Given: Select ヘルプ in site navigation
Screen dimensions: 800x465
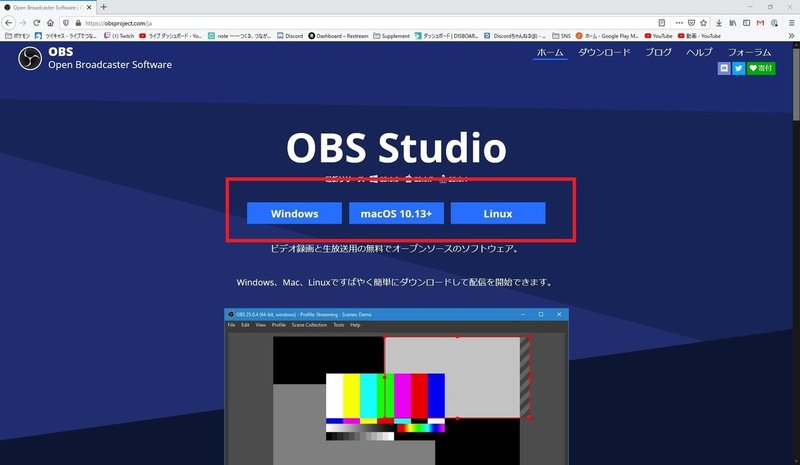Looking at the screenshot, I should [699, 52].
